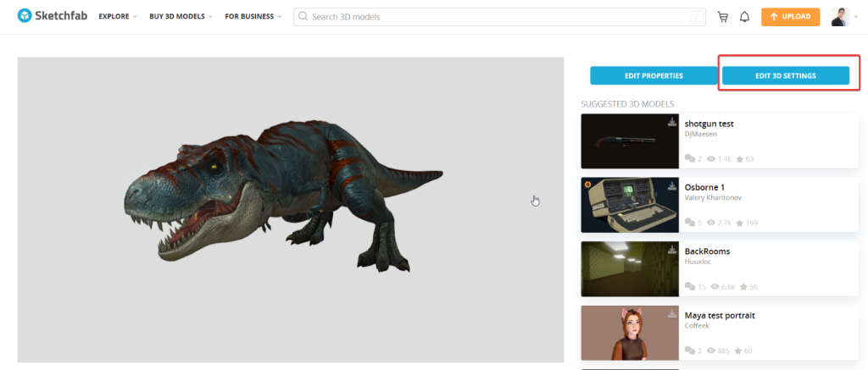Click likes star icon on Osborne 1
Screen dimensions: 868x370
[x=739, y=223]
